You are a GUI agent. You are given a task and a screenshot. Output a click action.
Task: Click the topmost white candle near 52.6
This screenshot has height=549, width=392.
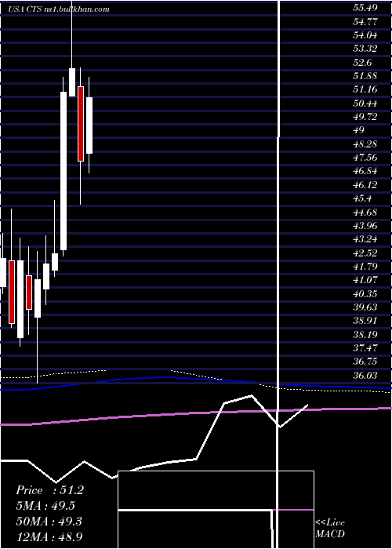click(72, 82)
